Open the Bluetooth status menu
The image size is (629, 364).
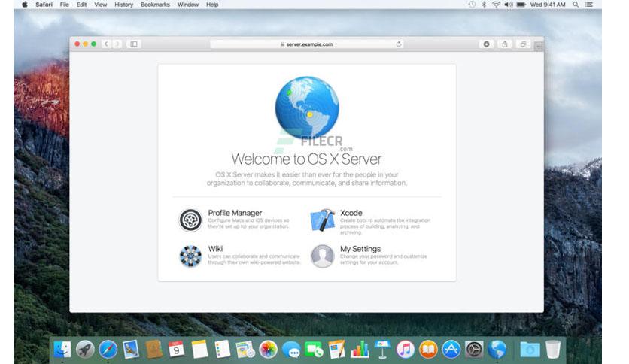[484, 5]
